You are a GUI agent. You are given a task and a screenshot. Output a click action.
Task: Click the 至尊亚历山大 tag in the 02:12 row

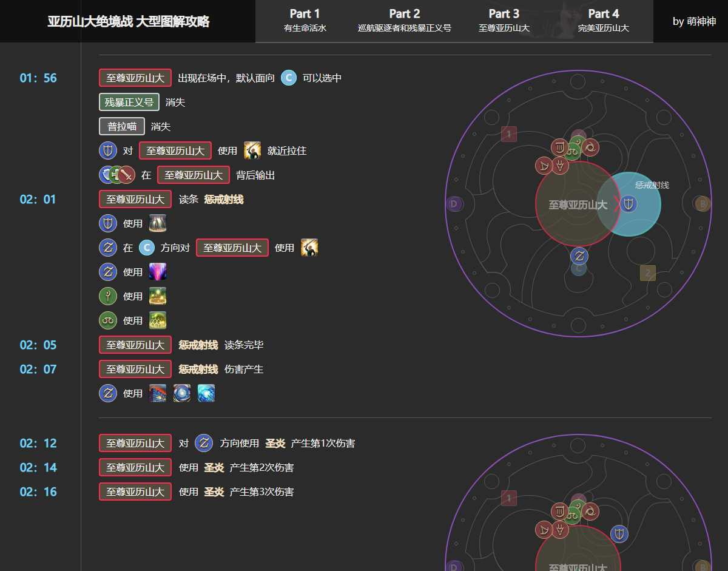point(135,443)
